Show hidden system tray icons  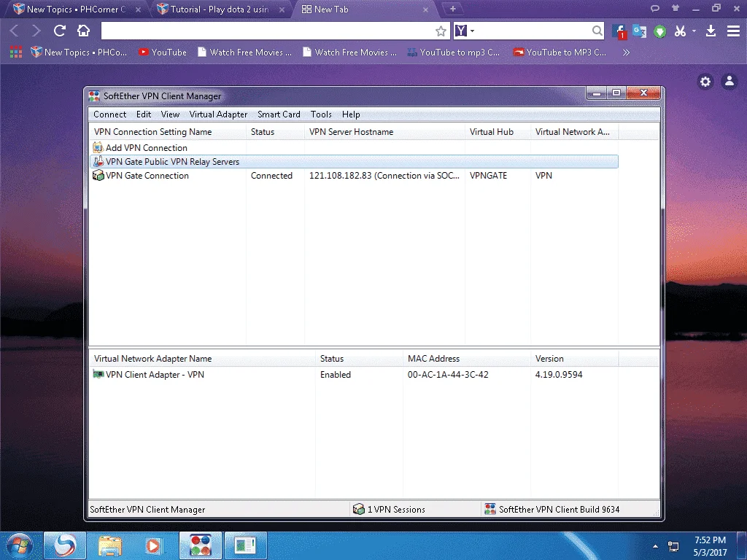click(x=656, y=546)
